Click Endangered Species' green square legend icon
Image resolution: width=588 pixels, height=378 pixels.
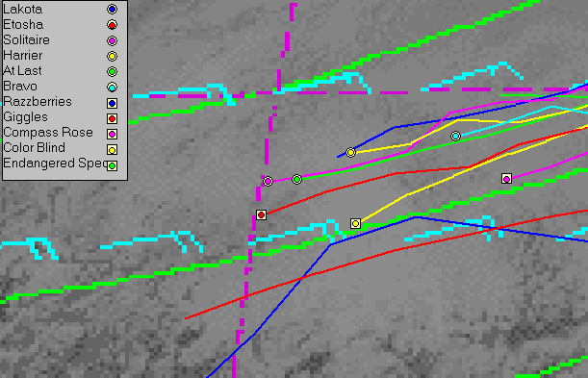point(112,165)
